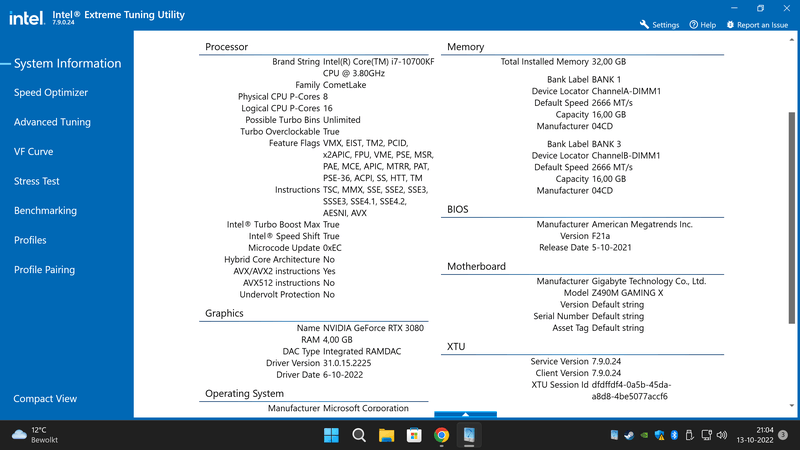This screenshot has width=800, height=450.
Task: Click the Possible Turbo Bins value Unlimited
Action: point(341,120)
